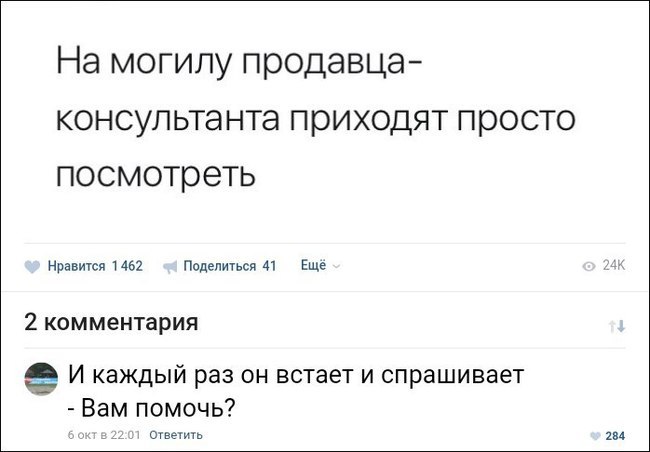Click the heart icon to like the post
Image resolution: width=650 pixels, height=452 pixels.
coord(34,267)
